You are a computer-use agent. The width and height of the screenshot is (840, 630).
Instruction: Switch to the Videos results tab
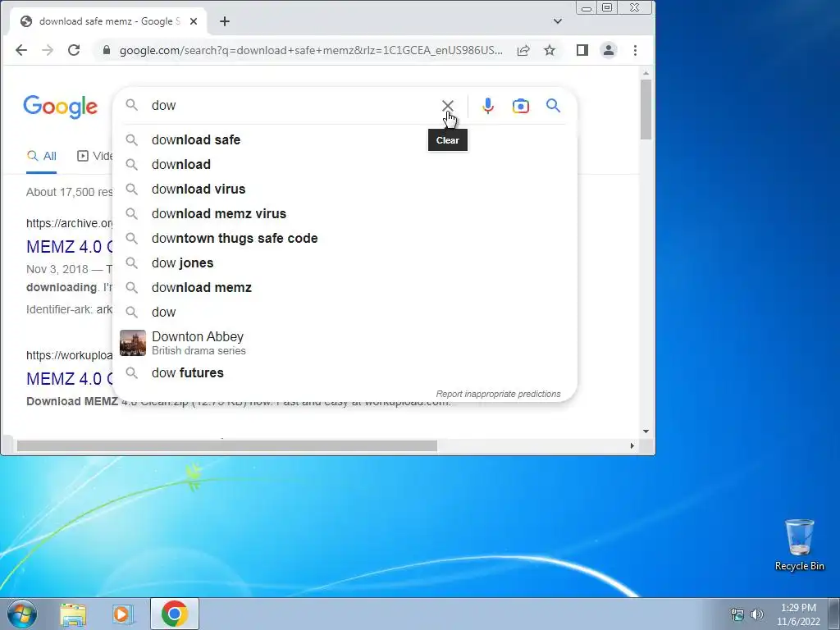tap(95, 156)
